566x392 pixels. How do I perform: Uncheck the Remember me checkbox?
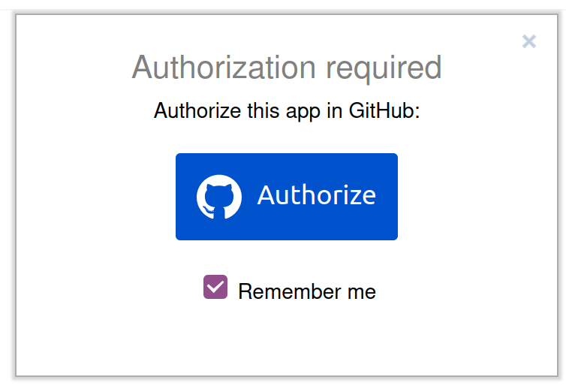pos(215,287)
